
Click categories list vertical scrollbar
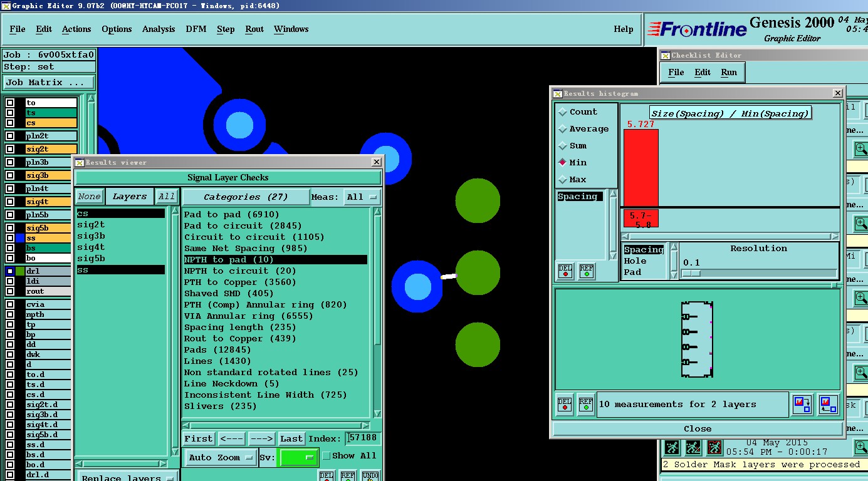click(x=377, y=313)
